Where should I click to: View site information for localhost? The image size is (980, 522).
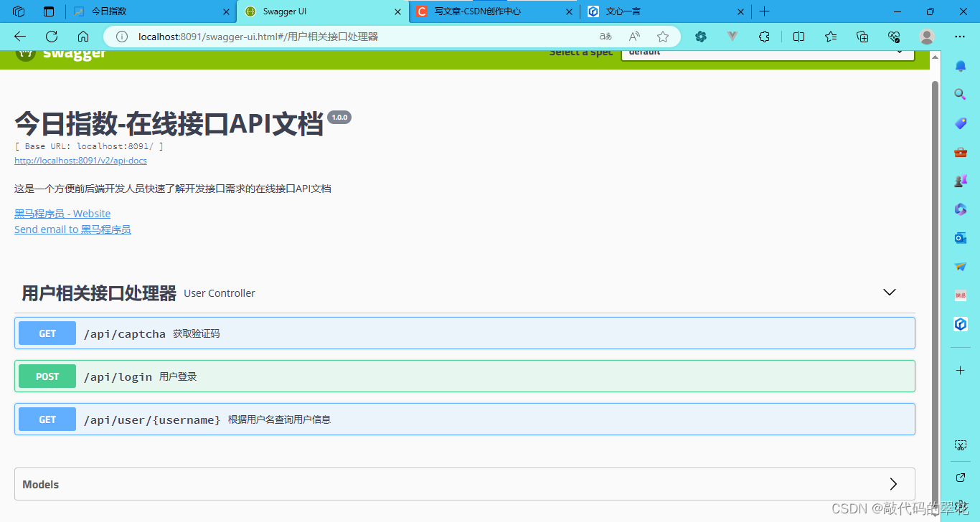pyautogui.click(x=122, y=37)
